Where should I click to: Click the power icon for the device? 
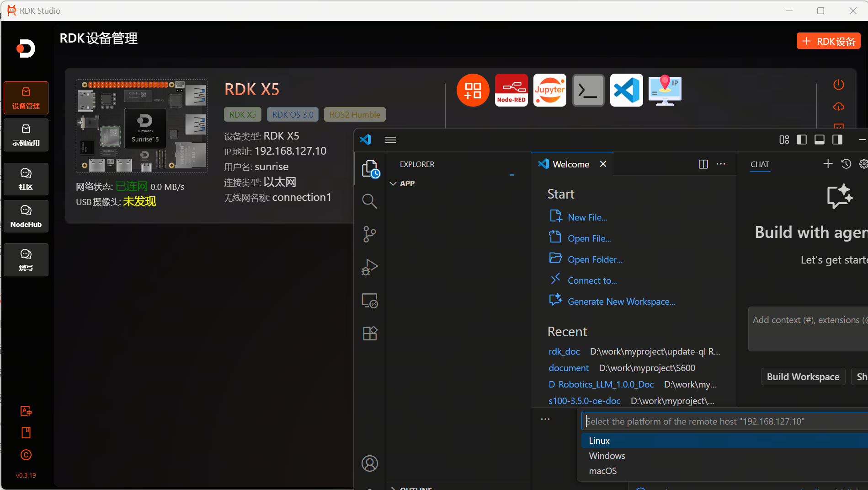[838, 84]
